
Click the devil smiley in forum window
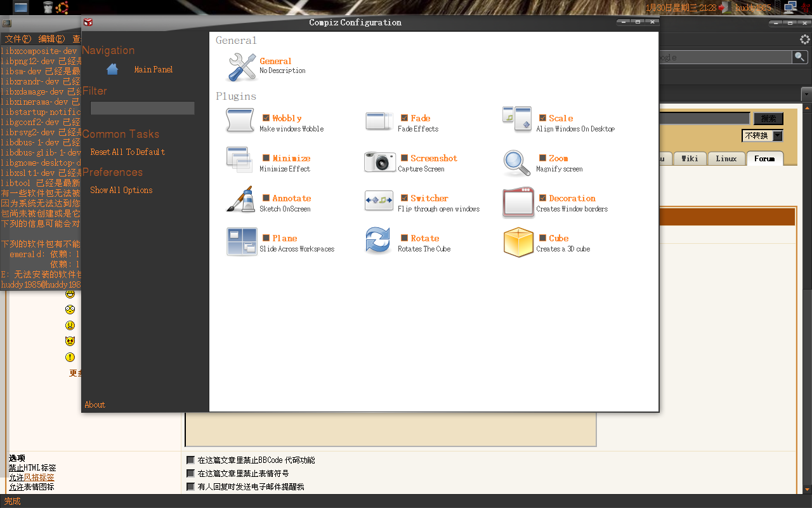click(70, 341)
